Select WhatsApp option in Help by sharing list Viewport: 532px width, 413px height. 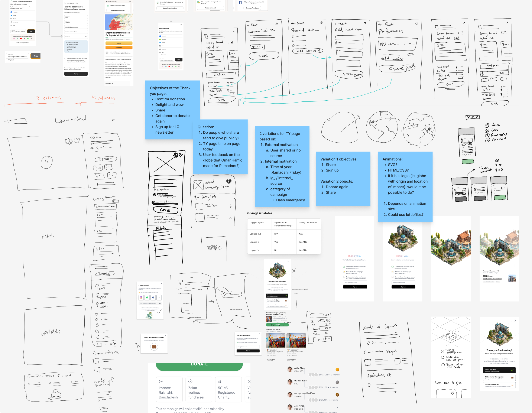164,49
